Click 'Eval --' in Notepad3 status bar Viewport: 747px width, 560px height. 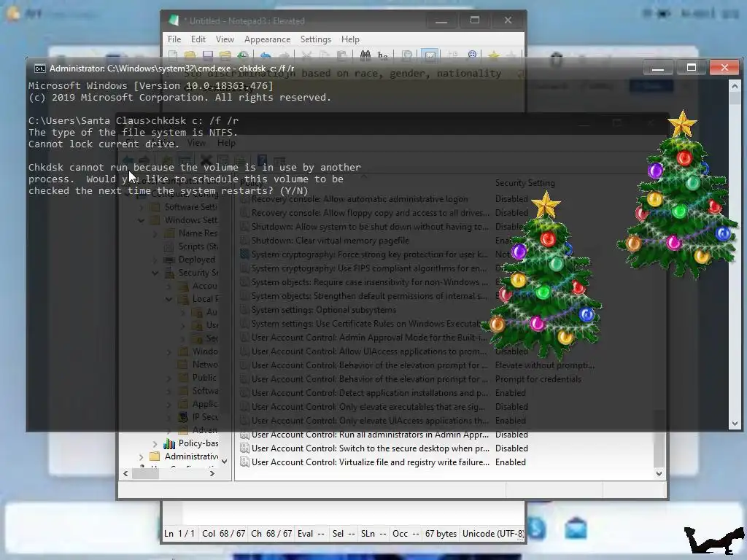[311, 533]
